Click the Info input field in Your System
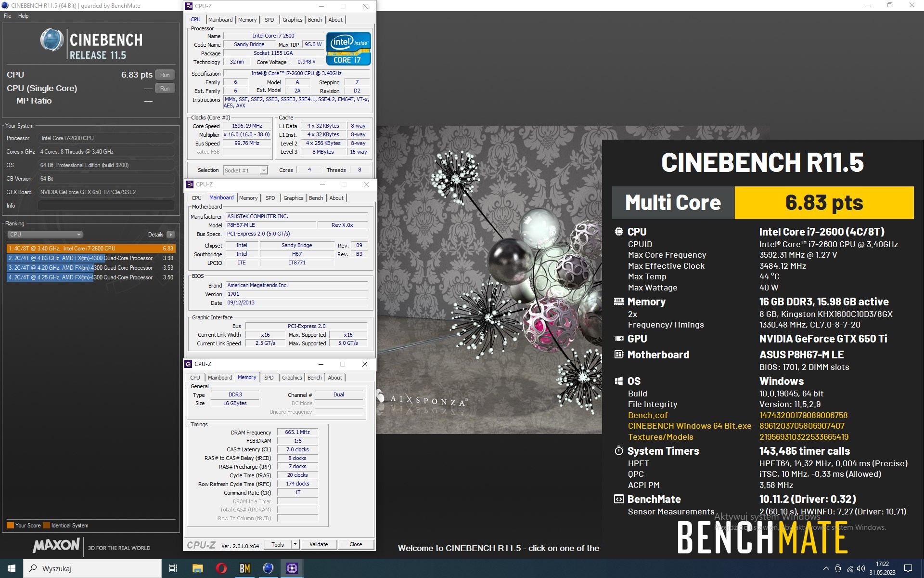 (x=106, y=206)
